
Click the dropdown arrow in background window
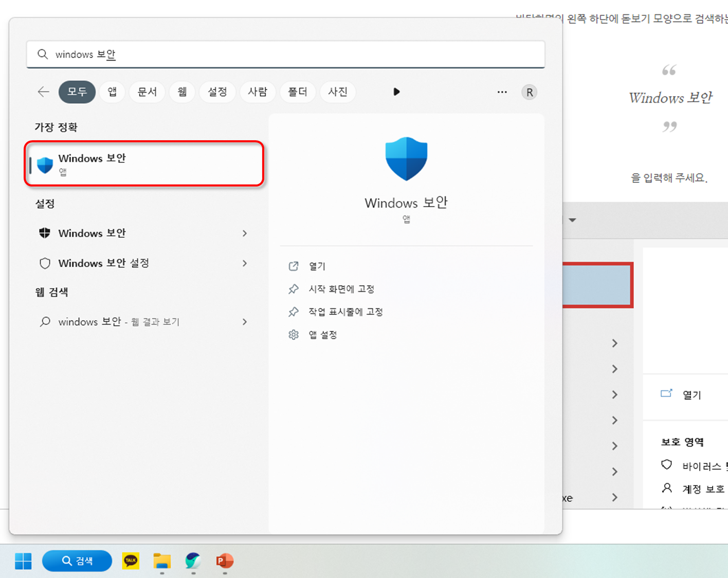click(x=572, y=220)
